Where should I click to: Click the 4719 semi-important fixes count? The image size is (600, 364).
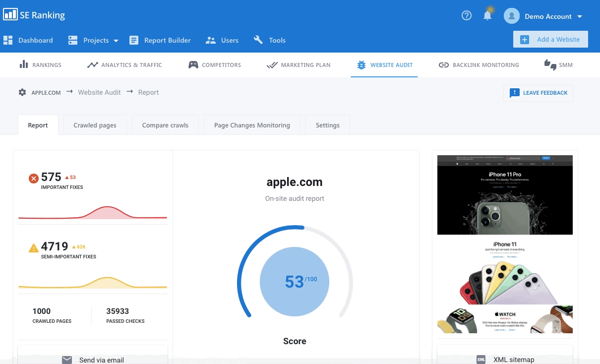[x=55, y=246]
